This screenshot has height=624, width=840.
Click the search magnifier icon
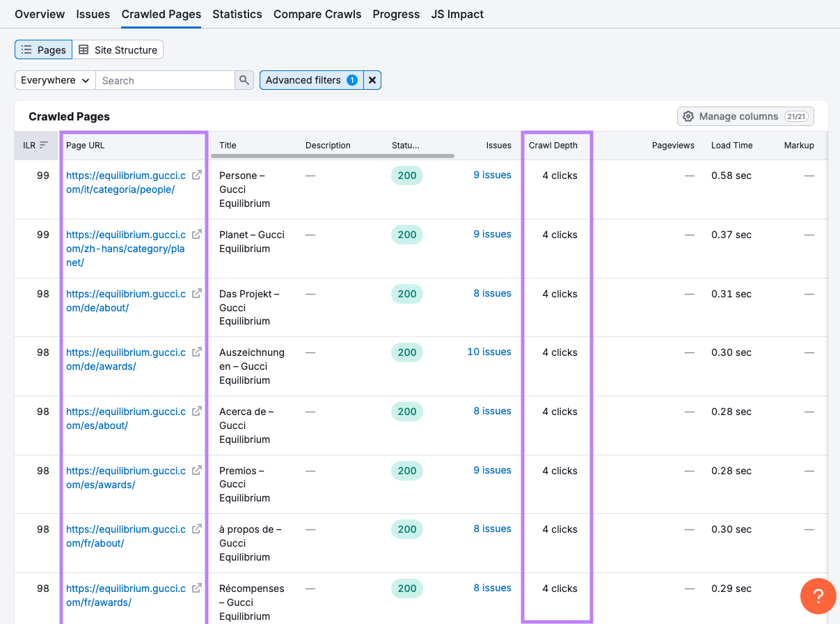(244, 80)
